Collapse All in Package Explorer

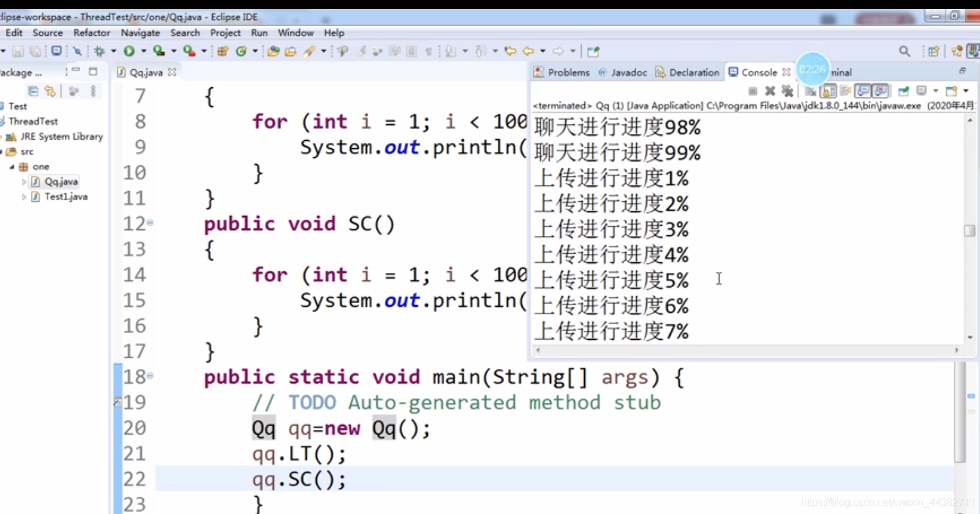pos(33,91)
